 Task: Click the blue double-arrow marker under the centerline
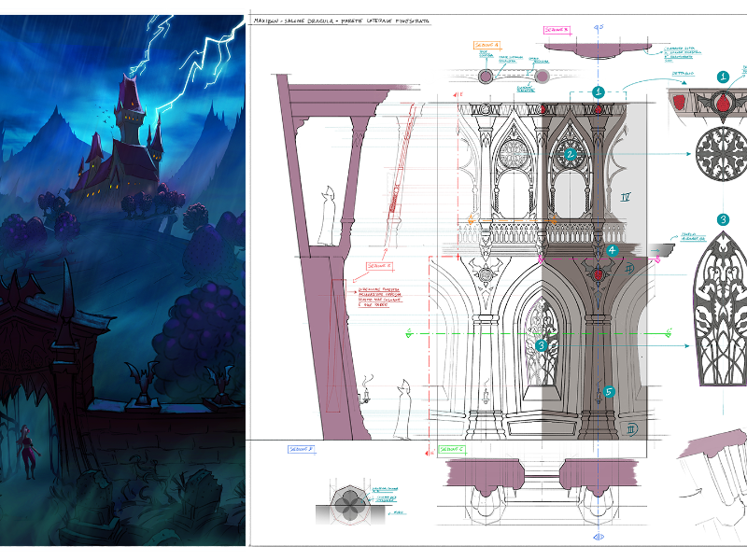click(597, 539)
